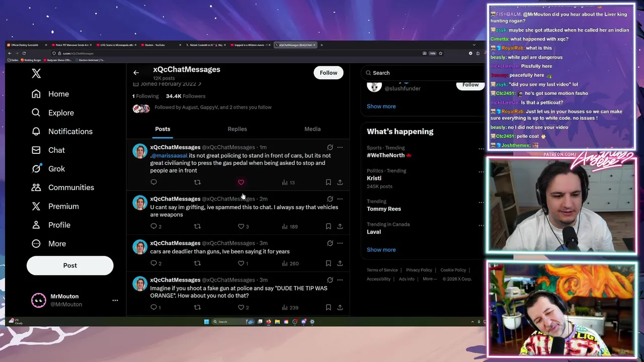The height and width of the screenshot is (362, 644).
Task: Share the 'vehicles are weapons' post
Action: tap(340, 226)
